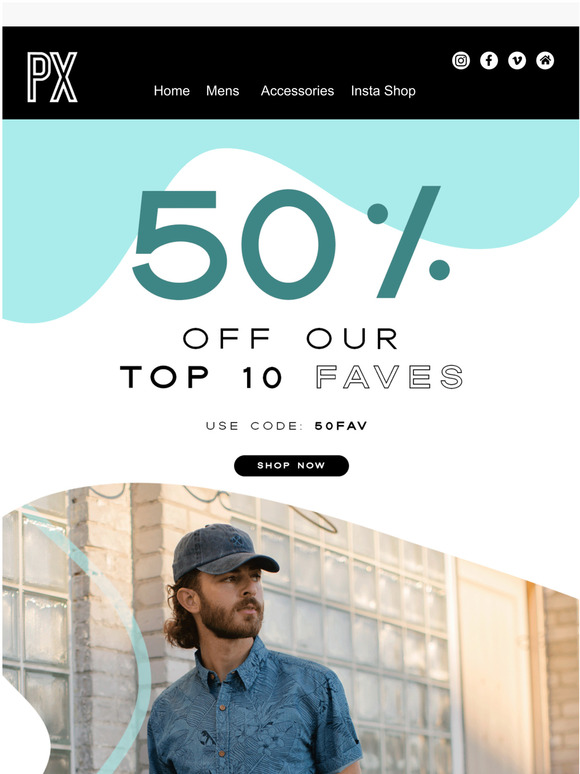This screenshot has height=774, width=580.
Task: Visit the Insta Shop nav link
Action: click(383, 91)
